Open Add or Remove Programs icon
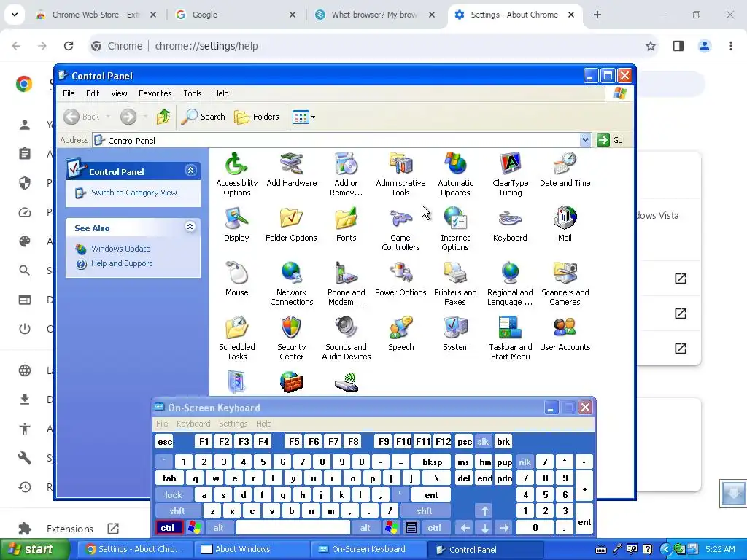The height and width of the screenshot is (560, 747). pyautogui.click(x=346, y=174)
